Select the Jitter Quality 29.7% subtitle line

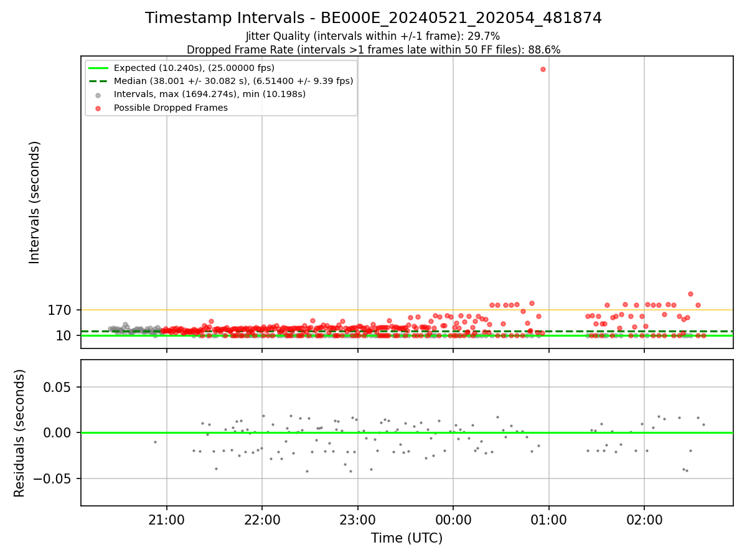(373, 36)
